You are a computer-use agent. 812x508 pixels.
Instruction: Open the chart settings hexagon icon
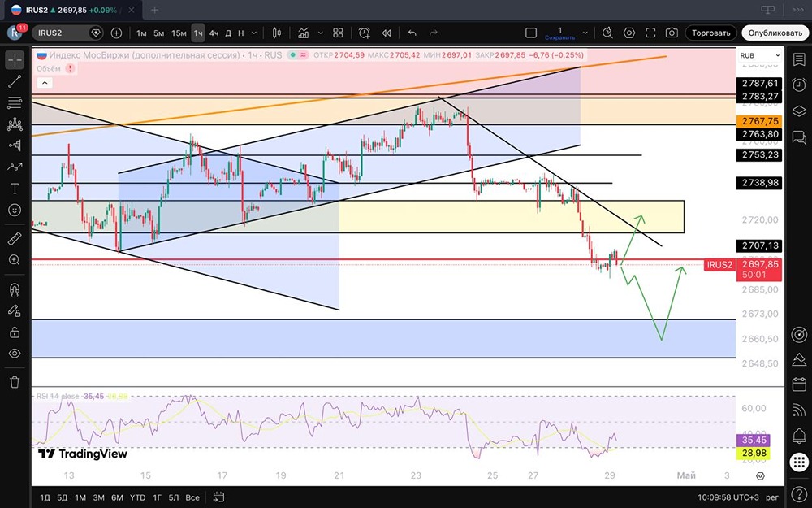coord(629,33)
